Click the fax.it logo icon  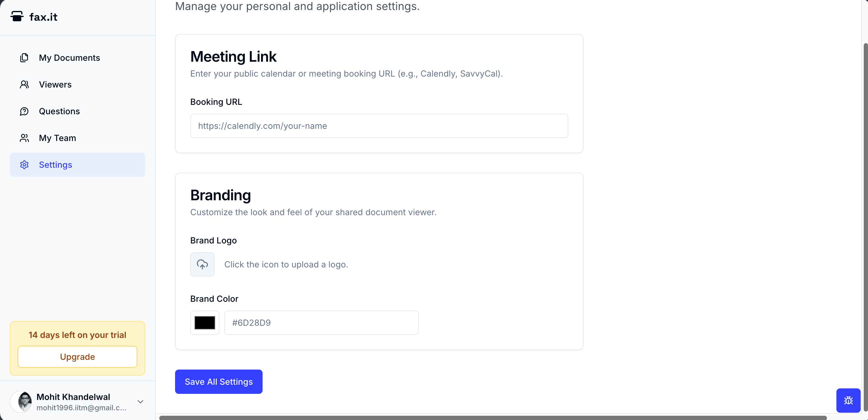(x=17, y=16)
